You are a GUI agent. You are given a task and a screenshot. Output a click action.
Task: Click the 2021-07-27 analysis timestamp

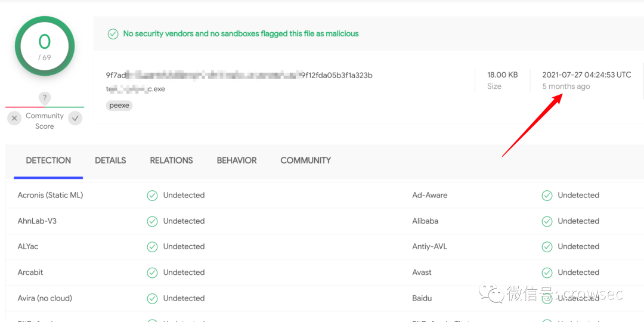[x=586, y=75]
